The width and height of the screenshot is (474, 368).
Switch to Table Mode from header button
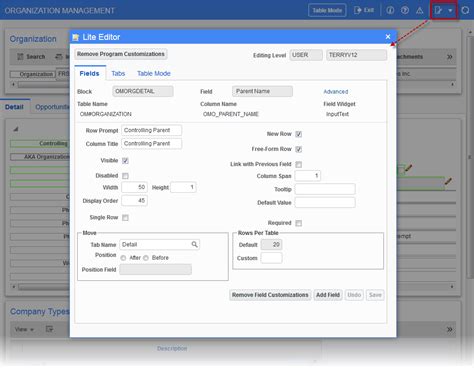pos(327,10)
